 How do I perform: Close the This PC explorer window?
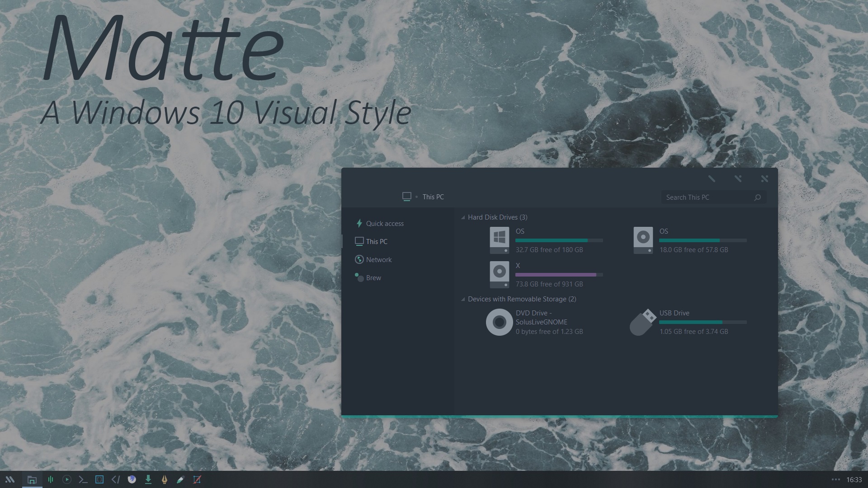point(764,179)
